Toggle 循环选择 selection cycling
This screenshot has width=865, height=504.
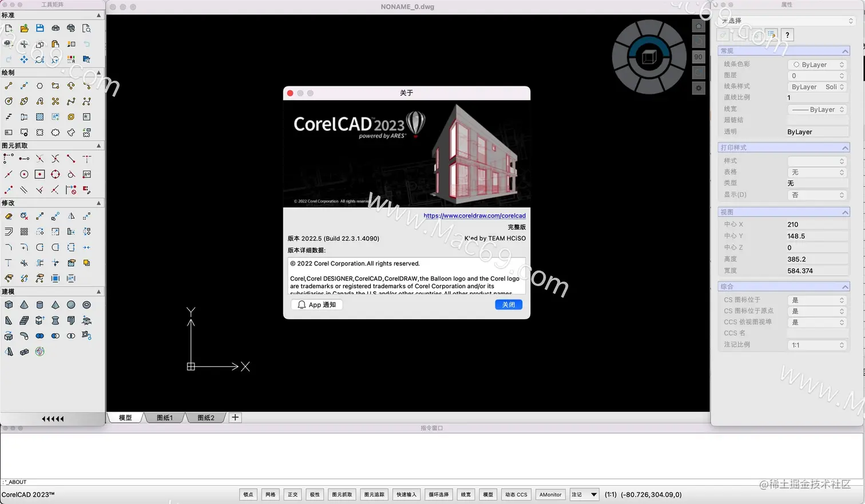tap(439, 494)
